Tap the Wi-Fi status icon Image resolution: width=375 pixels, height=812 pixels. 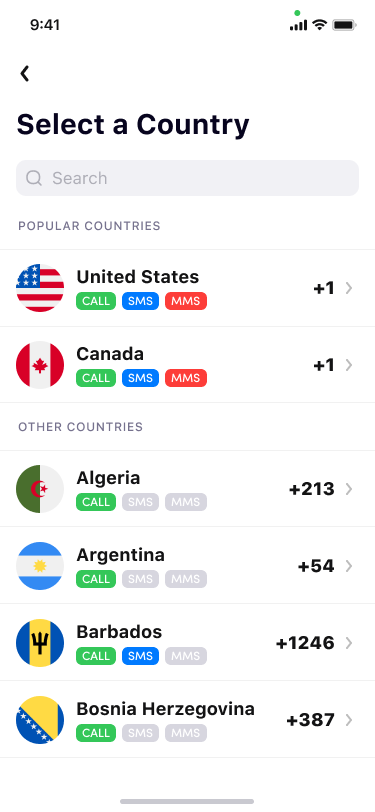(x=320, y=24)
